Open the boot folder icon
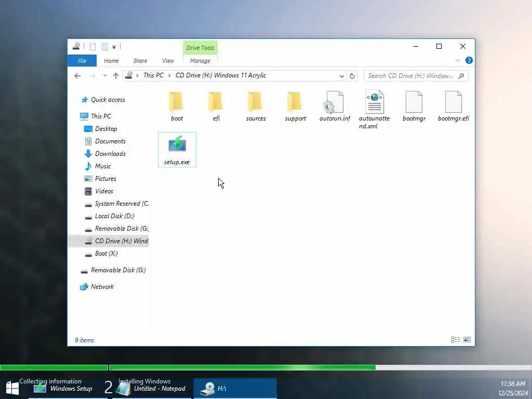The height and width of the screenshot is (399, 532). coord(177,102)
